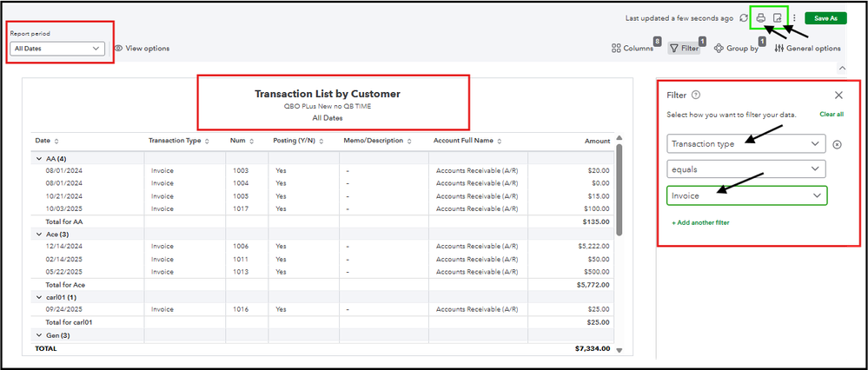Viewport: 868px width, 370px height.
Task: Open the Transaction type filter dropdown
Action: tap(746, 144)
